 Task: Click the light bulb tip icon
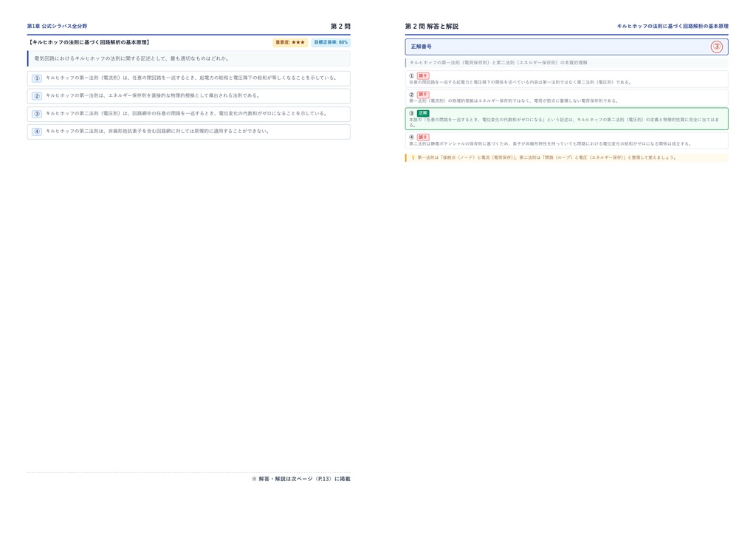pos(413,157)
